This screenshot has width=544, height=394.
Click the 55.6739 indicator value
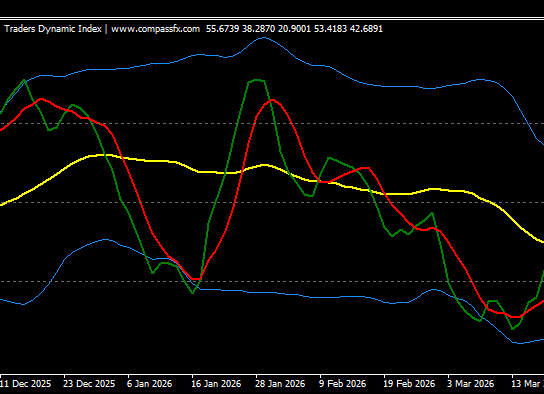(222, 29)
